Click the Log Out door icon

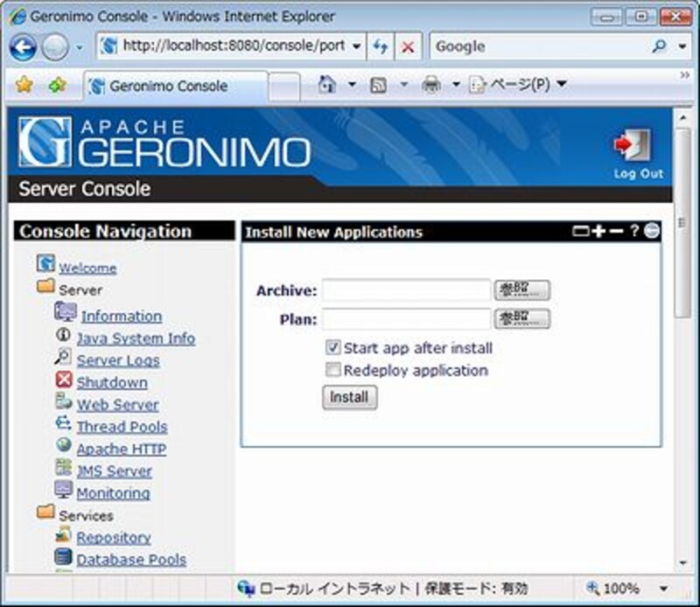point(631,145)
